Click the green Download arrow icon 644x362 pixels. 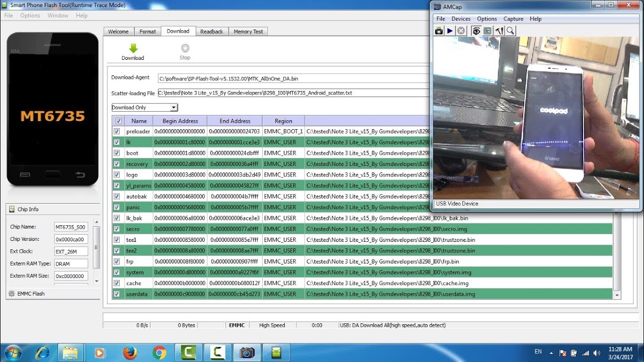133,48
